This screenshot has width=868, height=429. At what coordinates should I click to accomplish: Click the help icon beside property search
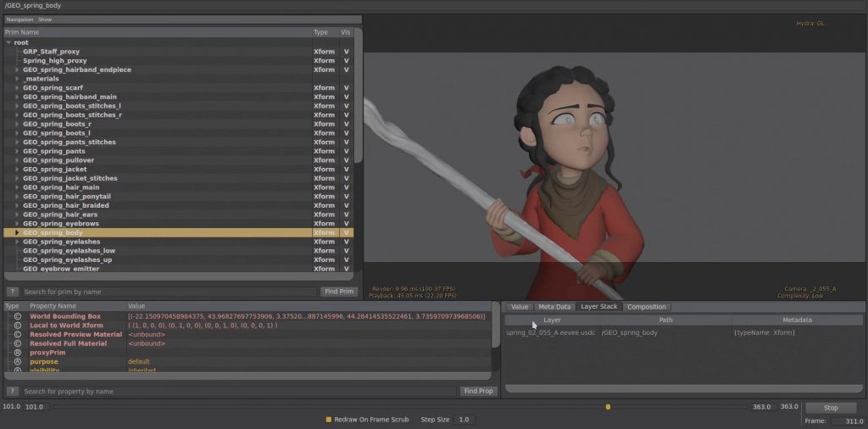tap(13, 392)
